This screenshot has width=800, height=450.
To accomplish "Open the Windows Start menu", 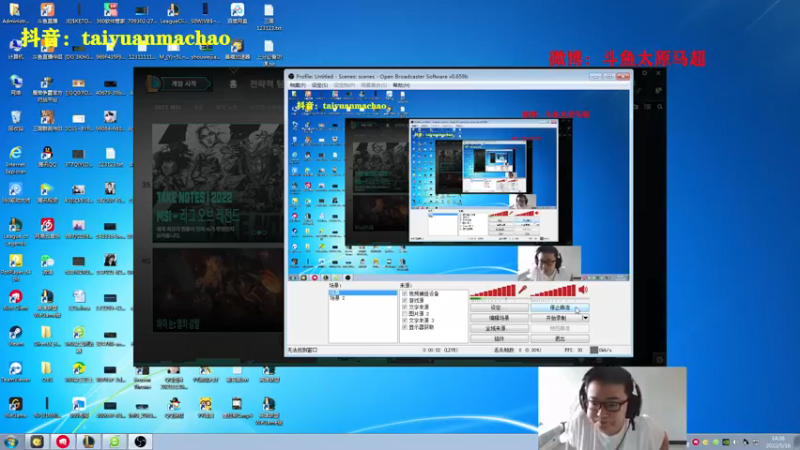I will coord(11,441).
